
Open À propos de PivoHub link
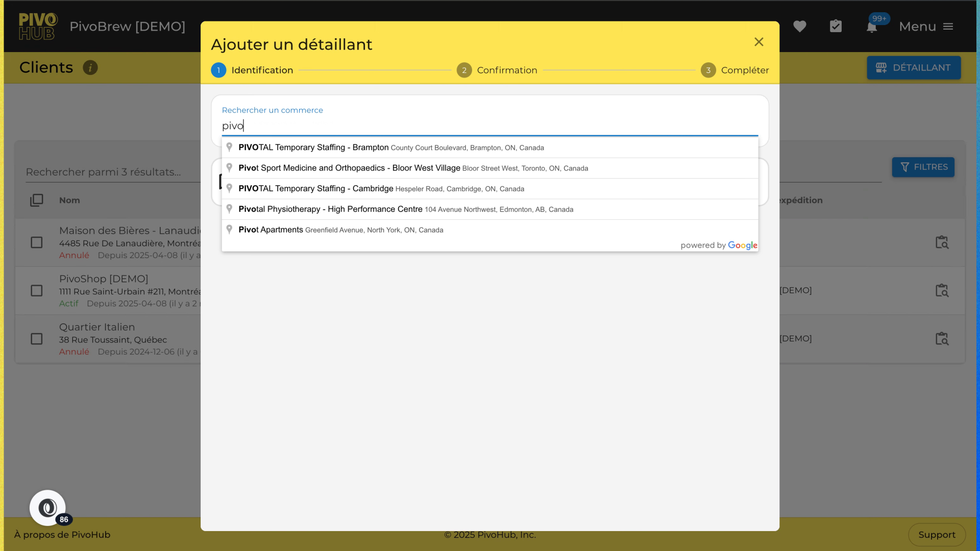coord(62,535)
